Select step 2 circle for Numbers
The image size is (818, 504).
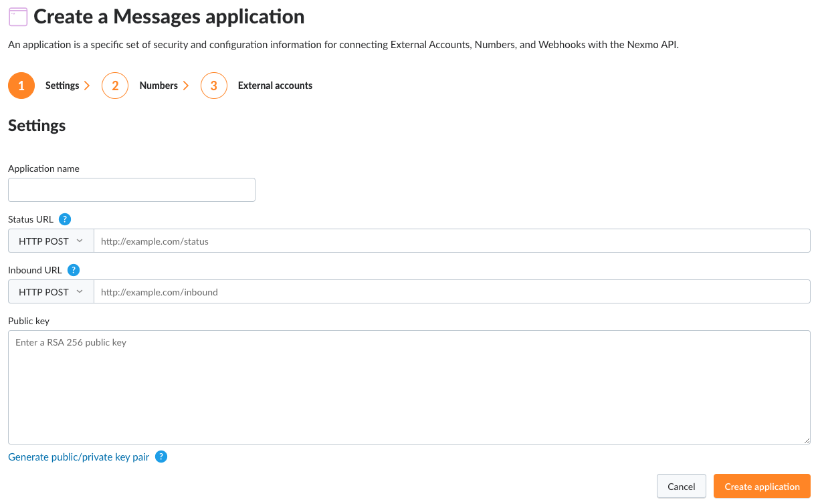pyautogui.click(x=115, y=86)
